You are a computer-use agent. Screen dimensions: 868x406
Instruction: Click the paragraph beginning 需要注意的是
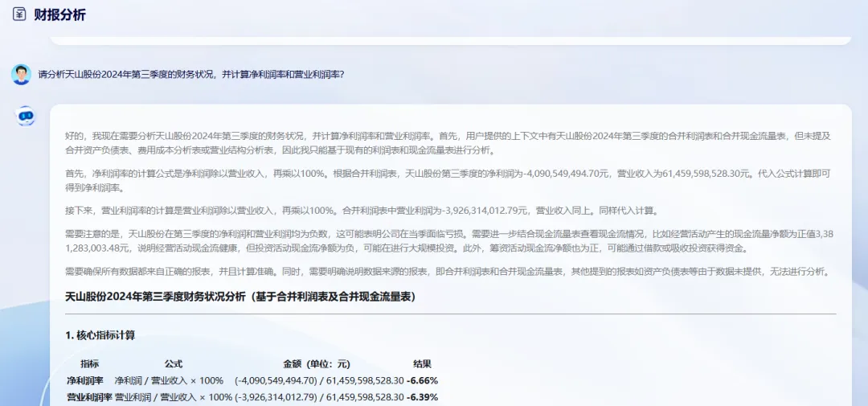pos(448,241)
